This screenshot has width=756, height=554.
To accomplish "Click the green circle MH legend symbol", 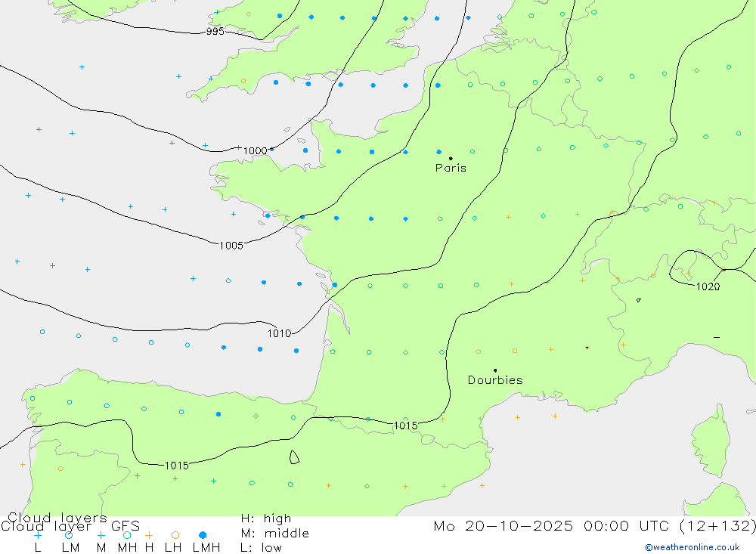I will pyautogui.click(x=127, y=535).
